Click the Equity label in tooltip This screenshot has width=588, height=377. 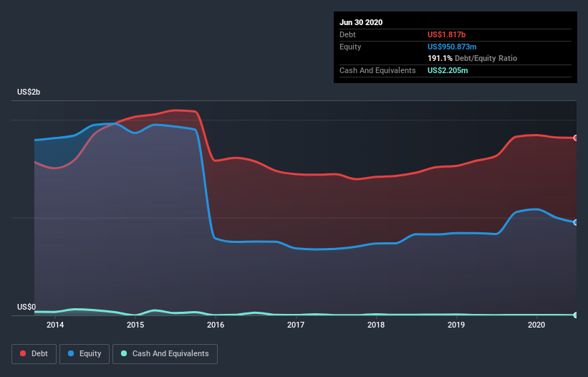click(x=350, y=47)
